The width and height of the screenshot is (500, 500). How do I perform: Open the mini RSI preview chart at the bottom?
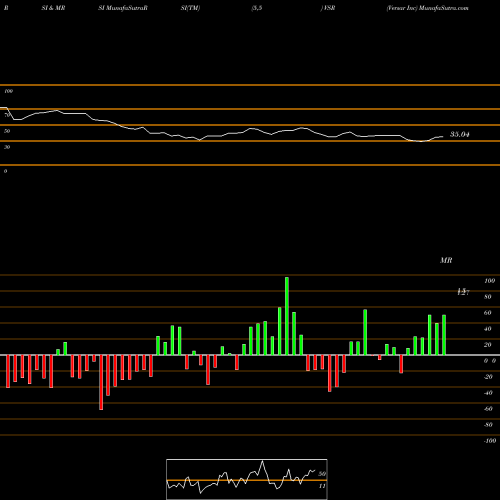(247, 479)
